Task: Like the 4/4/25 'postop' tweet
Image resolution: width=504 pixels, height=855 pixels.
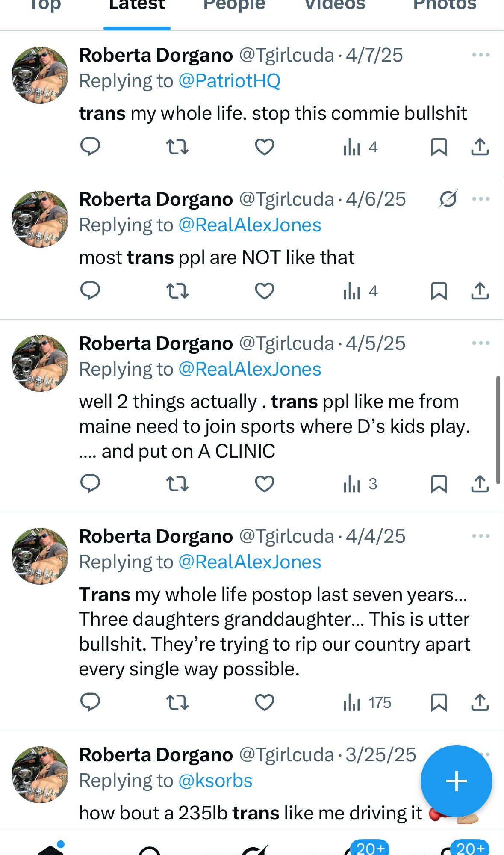Action: coord(264,702)
